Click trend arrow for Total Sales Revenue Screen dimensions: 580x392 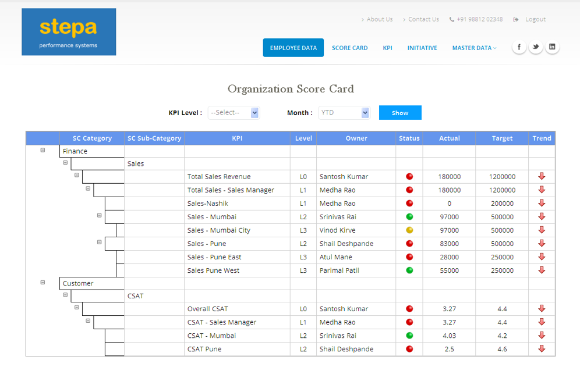click(x=542, y=176)
